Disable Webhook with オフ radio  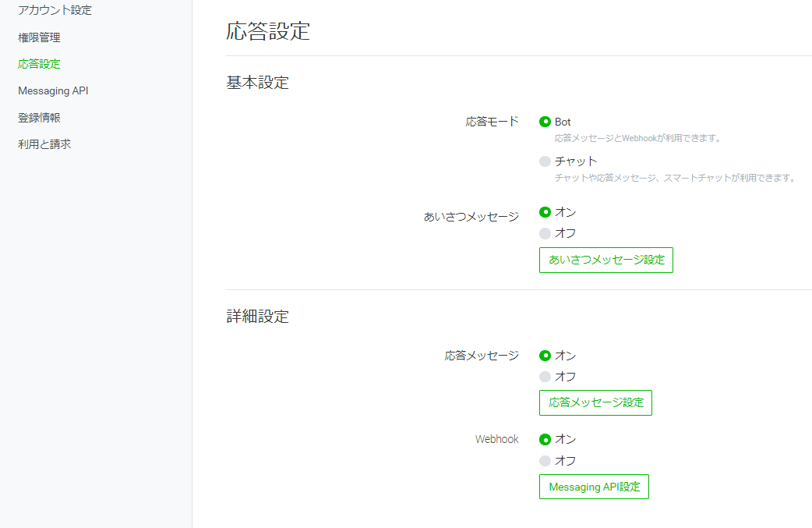(545, 461)
